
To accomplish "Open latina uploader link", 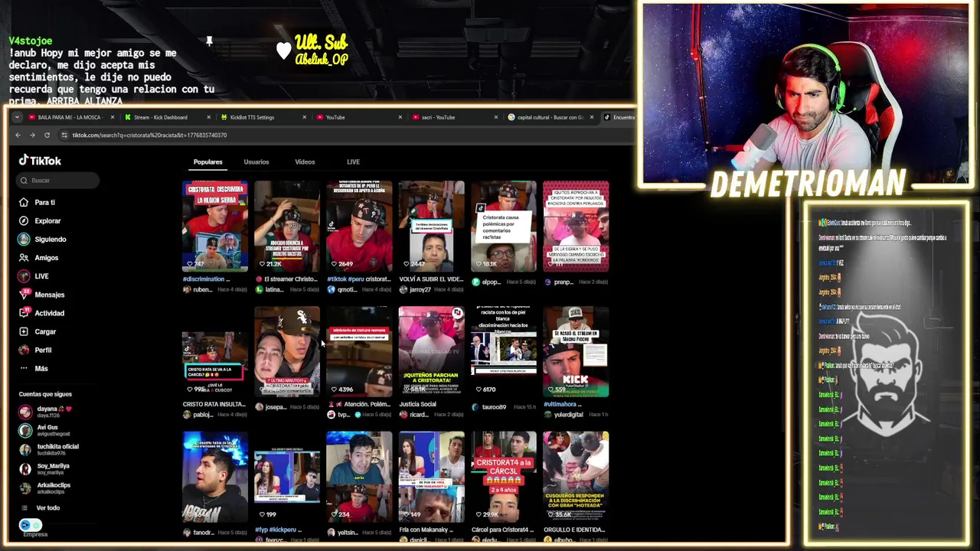I will pos(275,290).
